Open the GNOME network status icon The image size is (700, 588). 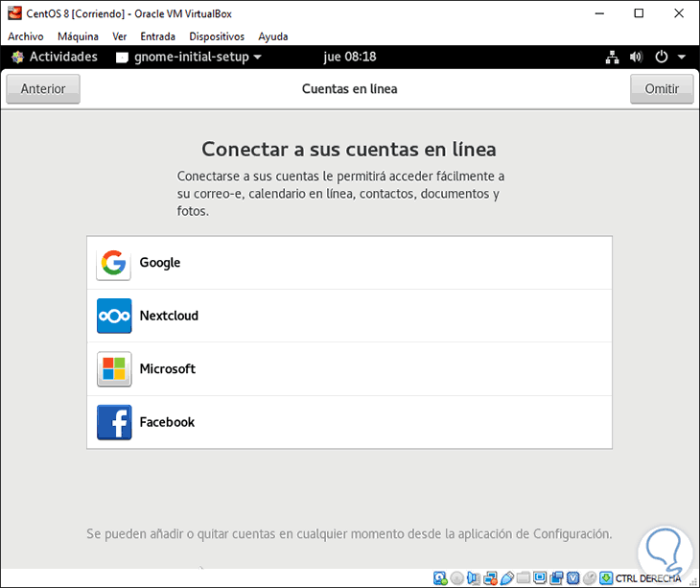(612, 57)
